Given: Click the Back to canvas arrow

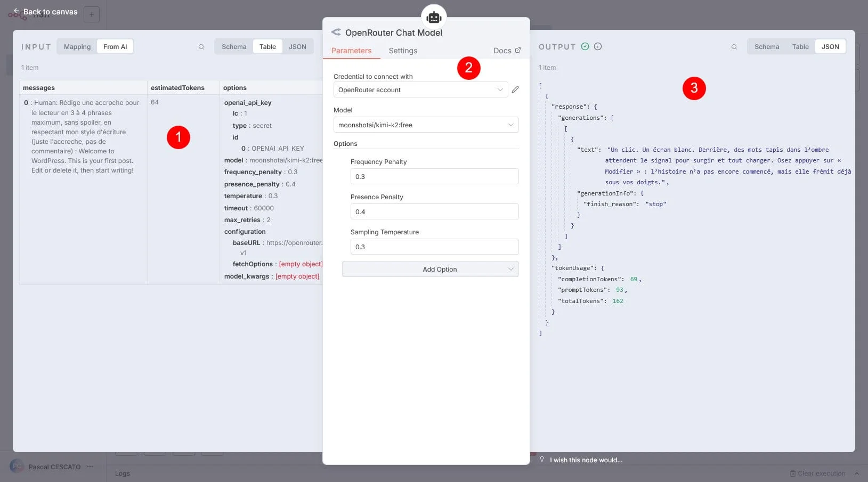Looking at the screenshot, I should click(x=17, y=11).
